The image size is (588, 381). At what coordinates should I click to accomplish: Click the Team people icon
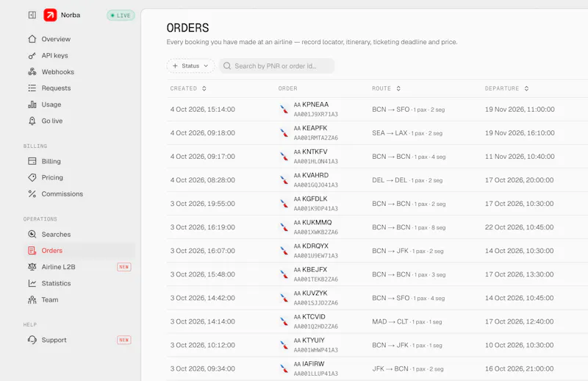[x=32, y=299]
